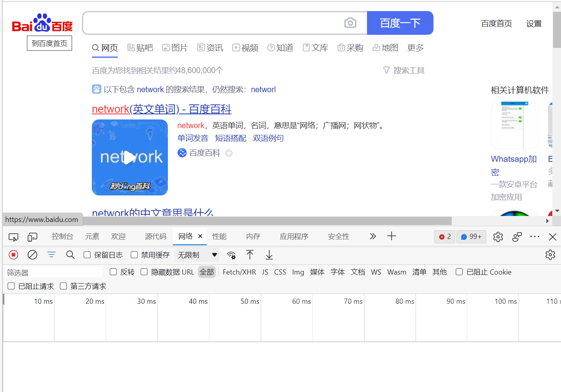Toggle the network filter funnel icon

(x=51, y=255)
